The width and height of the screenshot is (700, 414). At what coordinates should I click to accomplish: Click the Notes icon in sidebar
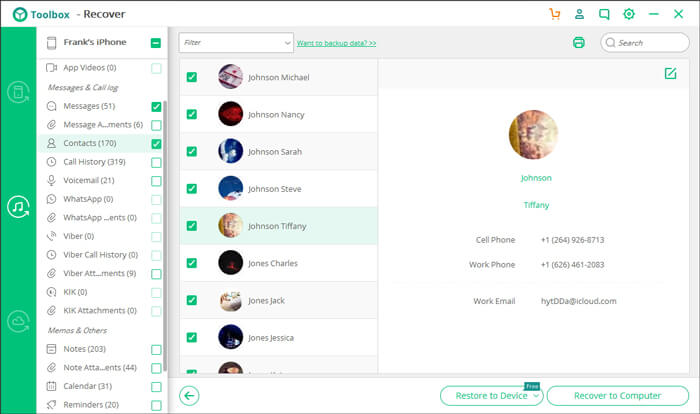(51, 349)
